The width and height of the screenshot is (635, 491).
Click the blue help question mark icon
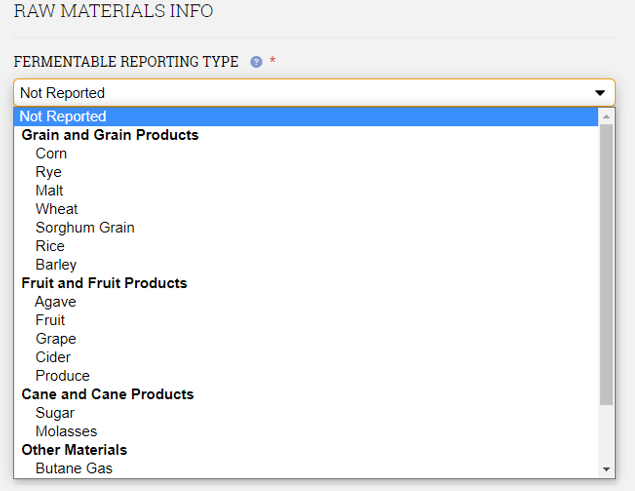point(256,62)
